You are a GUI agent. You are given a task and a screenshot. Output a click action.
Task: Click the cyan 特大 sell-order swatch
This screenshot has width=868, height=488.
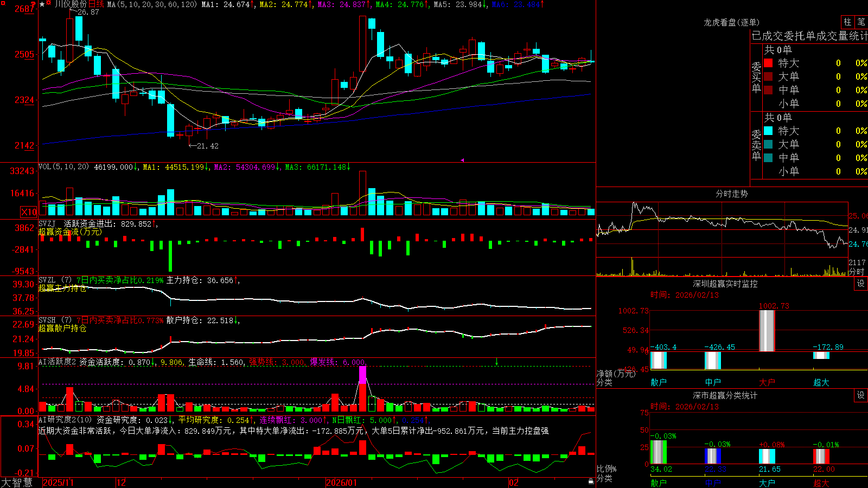pyautogui.click(x=768, y=131)
